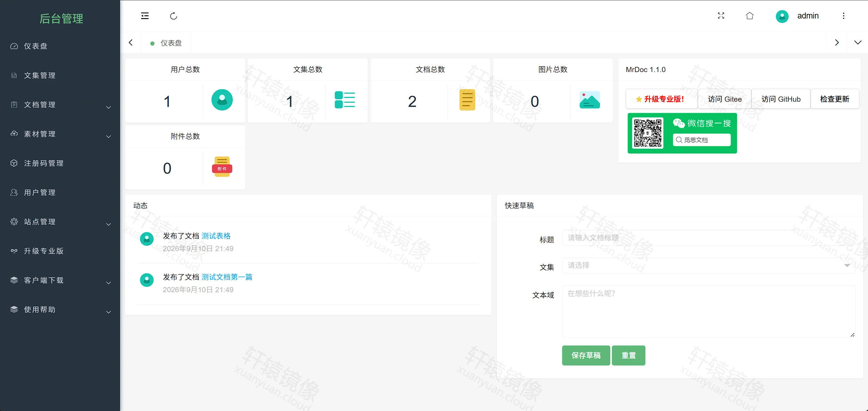Screen dimensions: 868x411
Task: Click the 检查更新 button
Action: tap(835, 99)
